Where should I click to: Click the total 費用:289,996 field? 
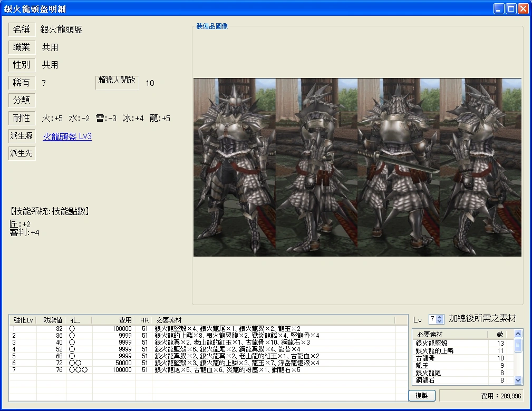pyautogui.click(x=481, y=396)
